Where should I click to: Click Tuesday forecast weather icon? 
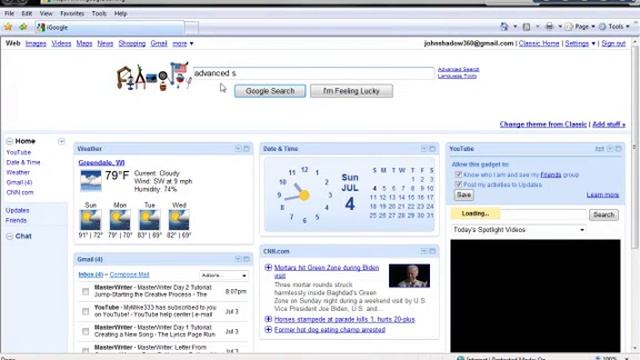(x=149, y=220)
